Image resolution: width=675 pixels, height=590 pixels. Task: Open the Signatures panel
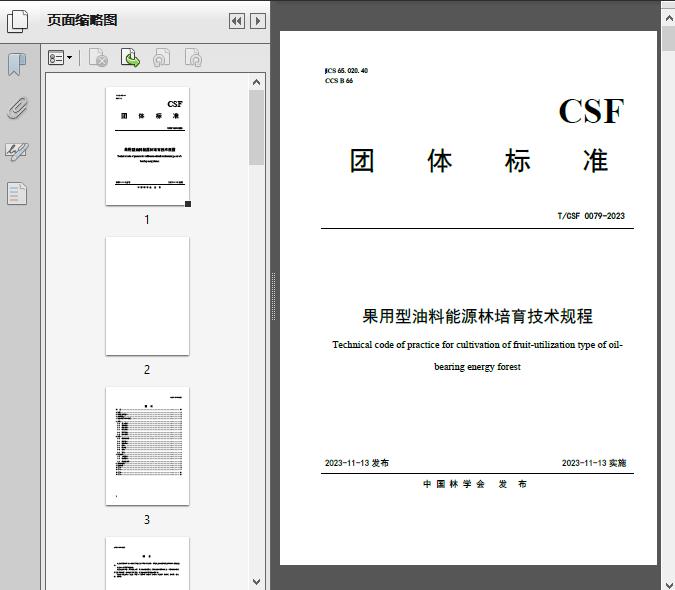click(17, 151)
